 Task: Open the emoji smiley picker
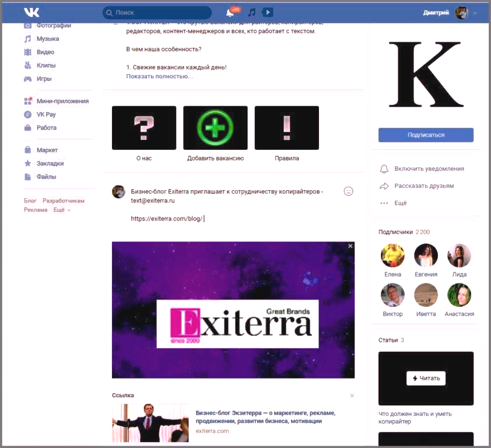click(x=349, y=191)
